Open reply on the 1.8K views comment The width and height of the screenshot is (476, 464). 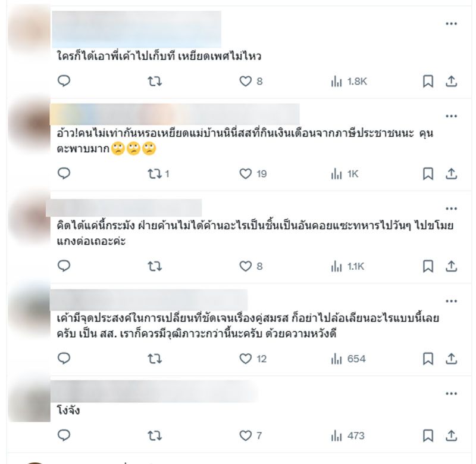(64, 81)
